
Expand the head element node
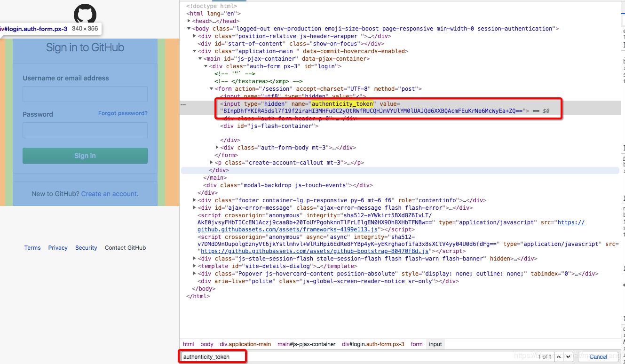189,21
